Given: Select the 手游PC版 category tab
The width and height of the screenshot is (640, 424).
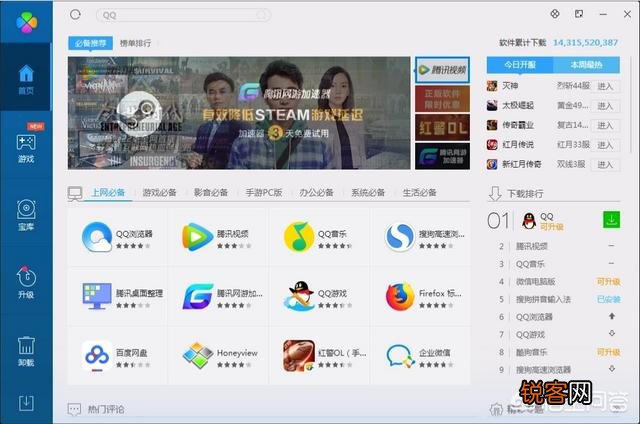Looking at the screenshot, I should pos(264,192).
